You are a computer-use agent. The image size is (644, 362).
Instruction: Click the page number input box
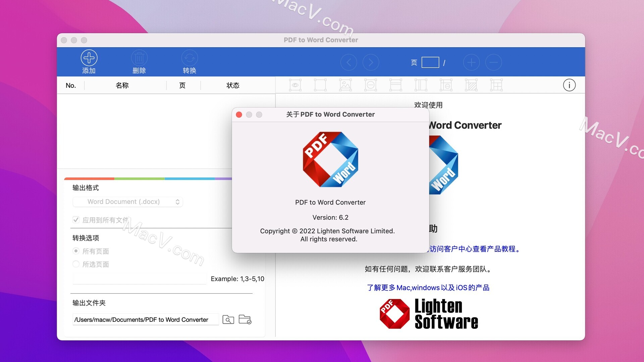click(x=430, y=62)
